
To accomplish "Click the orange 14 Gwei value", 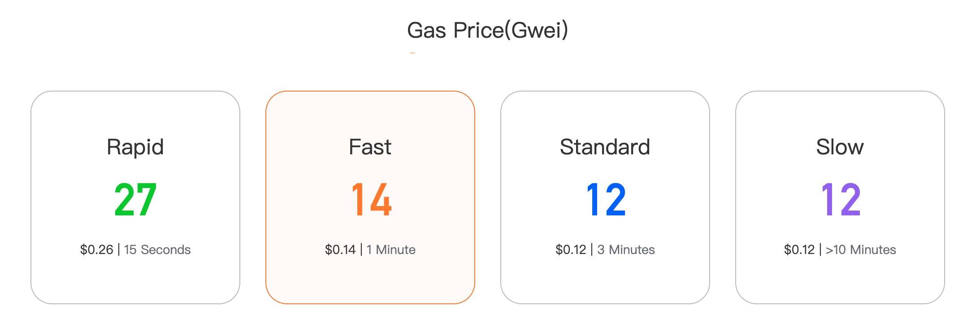I will (x=371, y=199).
